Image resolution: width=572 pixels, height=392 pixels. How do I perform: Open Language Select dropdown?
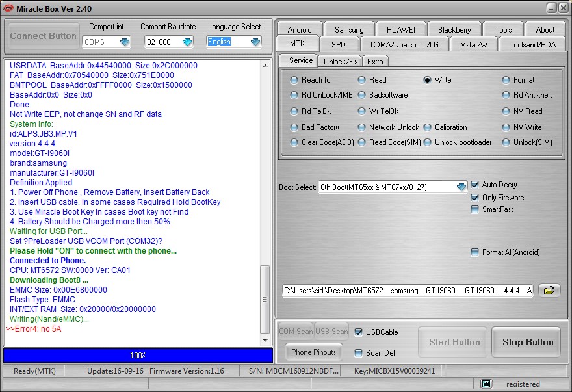(x=255, y=42)
